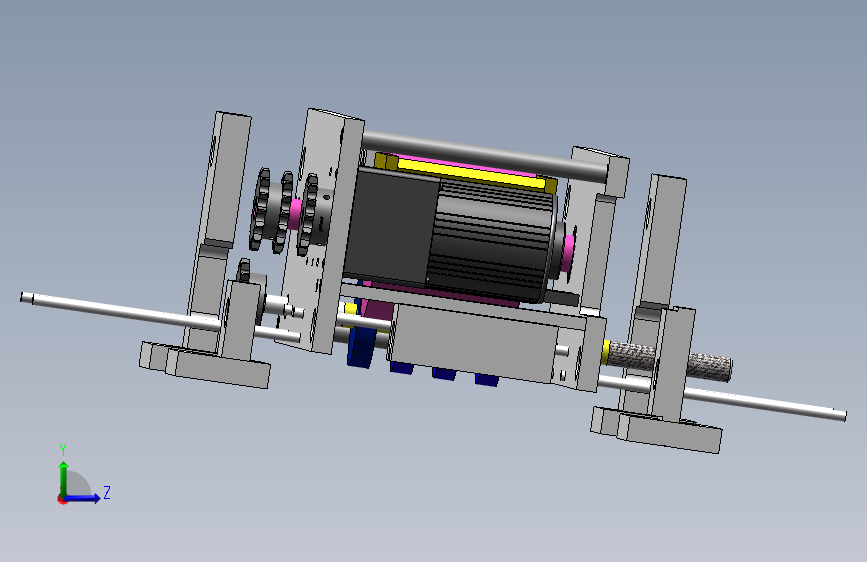867x562 pixels.
Task: Select the knurled threaded shaft end on the right
Action: pyautogui.click(x=709, y=368)
